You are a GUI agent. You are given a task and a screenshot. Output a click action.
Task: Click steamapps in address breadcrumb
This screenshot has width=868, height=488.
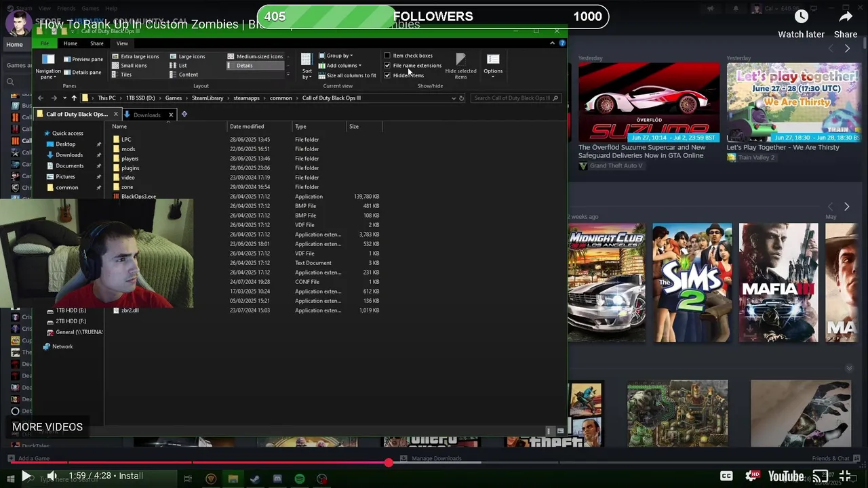coord(246,98)
